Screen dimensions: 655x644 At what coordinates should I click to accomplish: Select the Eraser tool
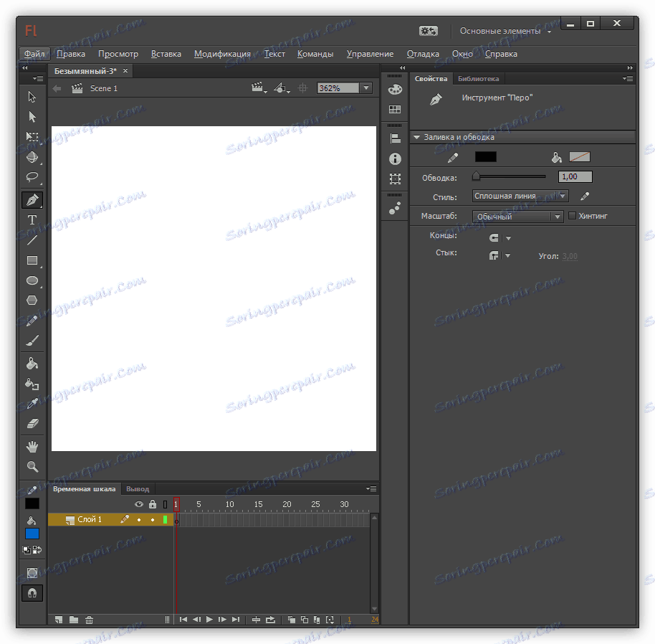pos(32,423)
